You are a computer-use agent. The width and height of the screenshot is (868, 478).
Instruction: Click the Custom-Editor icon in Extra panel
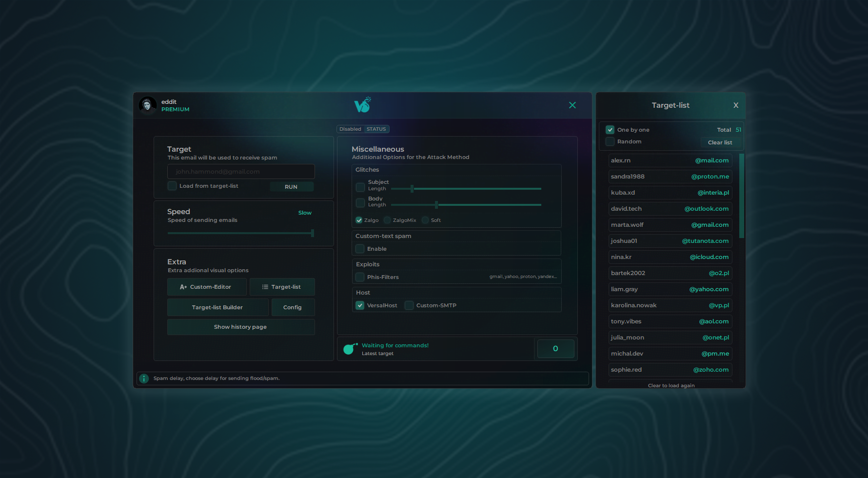pyautogui.click(x=183, y=287)
